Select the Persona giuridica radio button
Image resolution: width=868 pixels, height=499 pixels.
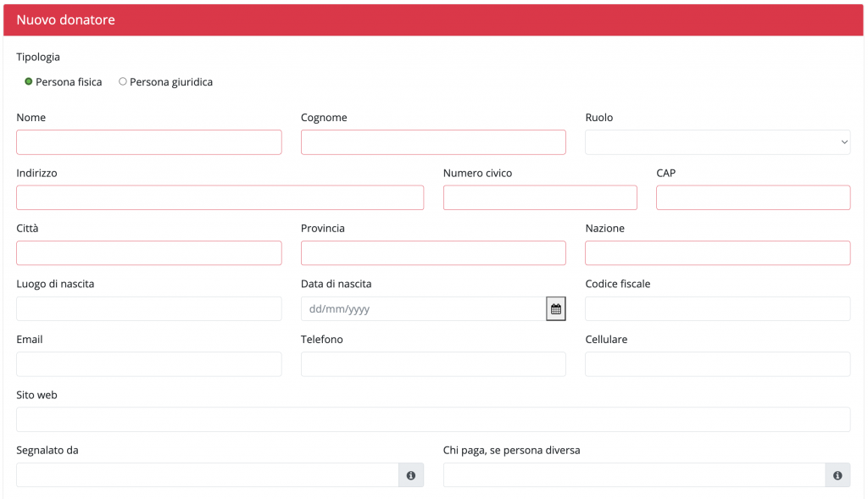pyautogui.click(x=123, y=81)
